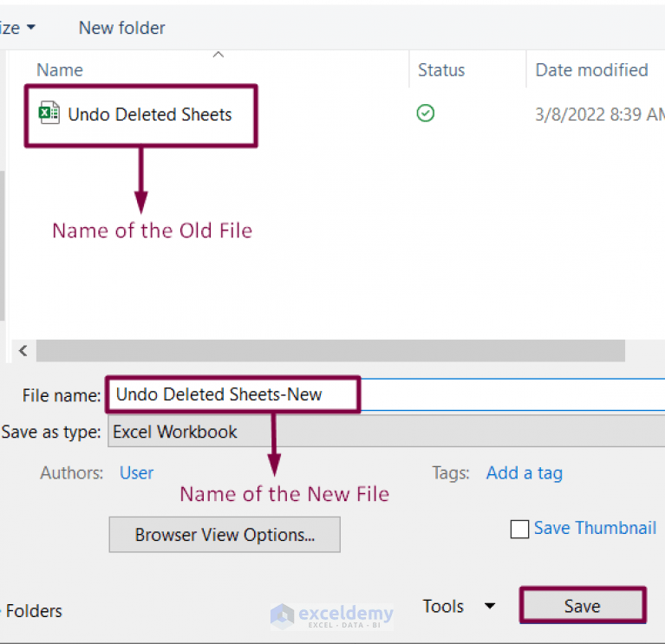The height and width of the screenshot is (644, 665).
Task: Click the Tools button label
Action: coord(443,606)
